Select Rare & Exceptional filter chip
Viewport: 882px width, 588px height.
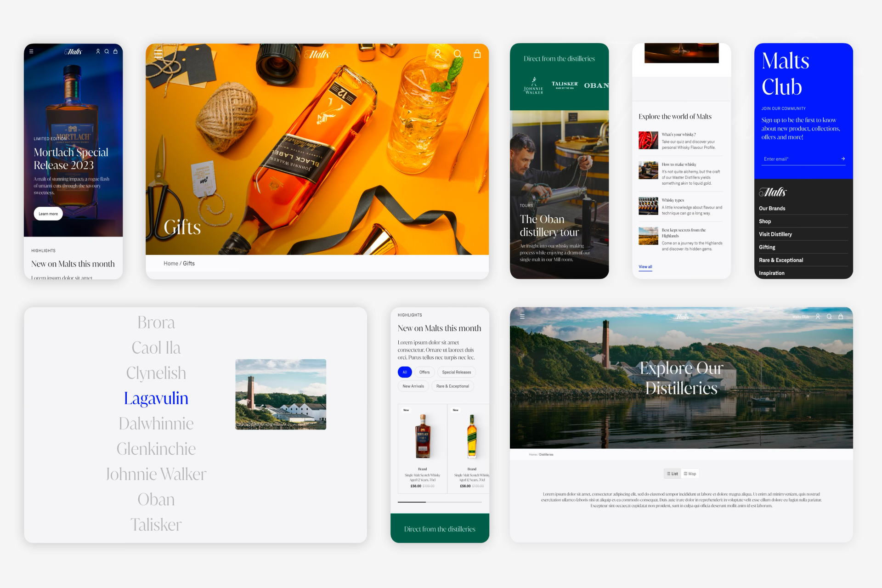[x=452, y=386]
